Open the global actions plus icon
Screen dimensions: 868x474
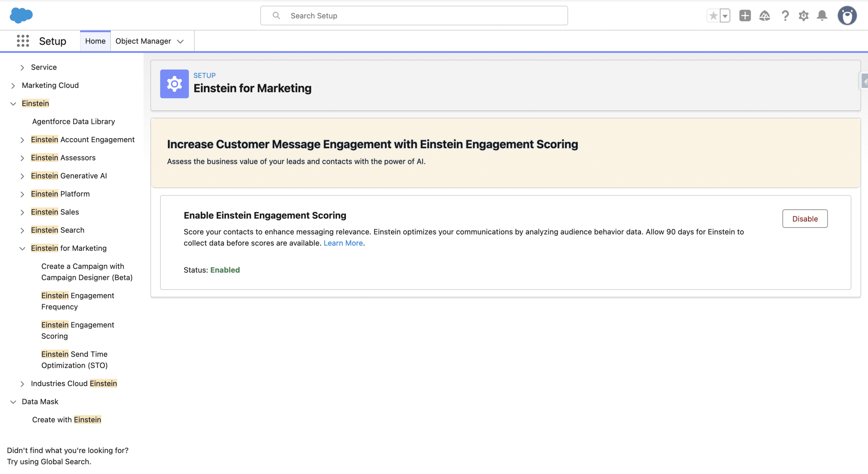pos(745,16)
